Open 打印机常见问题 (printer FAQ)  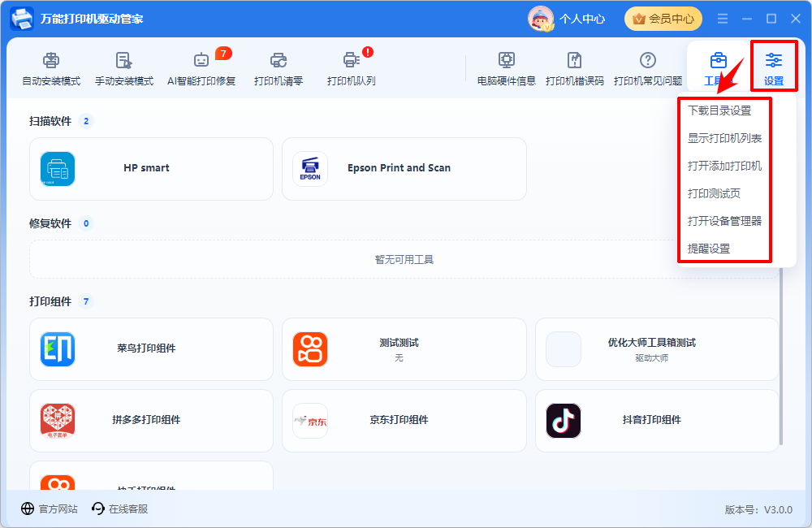pyautogui.click(x=648, y=68)
